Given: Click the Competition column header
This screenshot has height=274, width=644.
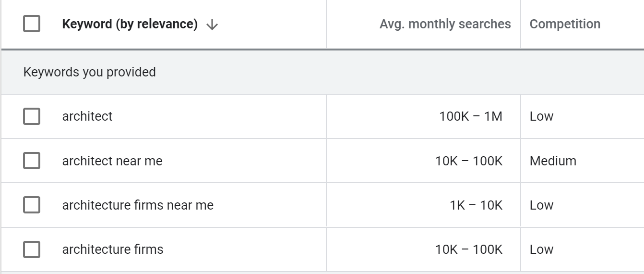Looking at the screenshot, I should point(565,24).
